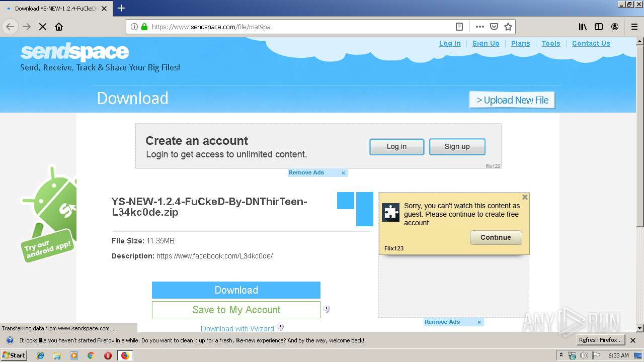Open page actions three-dots menu
Viewport: 644px width, 362px height.
[x=479, y=27]
